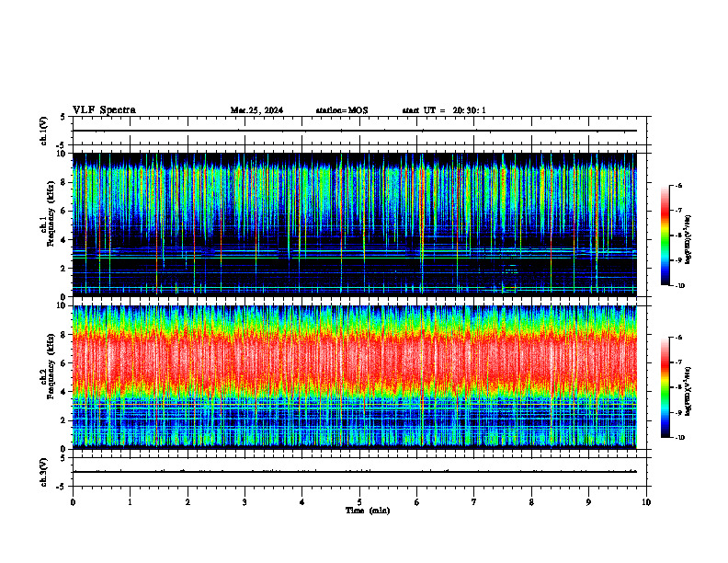Click the ch.2 frequency tick label "2"
This screenshot has height=563, width=728.
point(64,420)
